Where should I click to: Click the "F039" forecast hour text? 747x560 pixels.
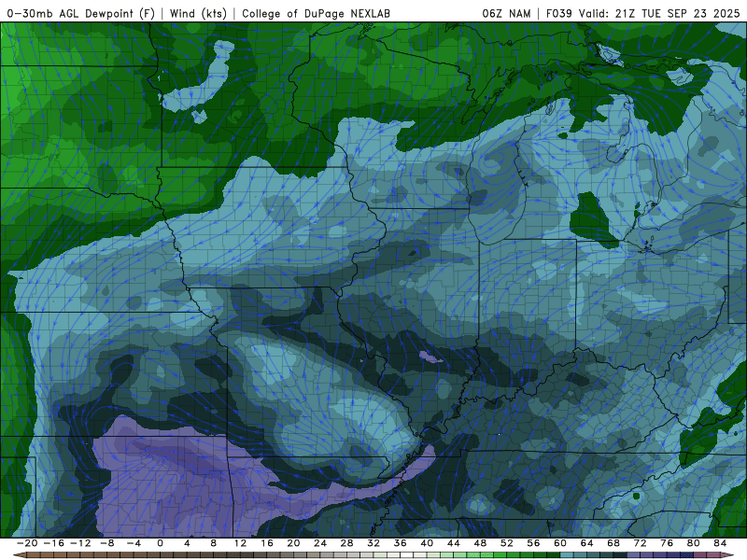[558, 13]
